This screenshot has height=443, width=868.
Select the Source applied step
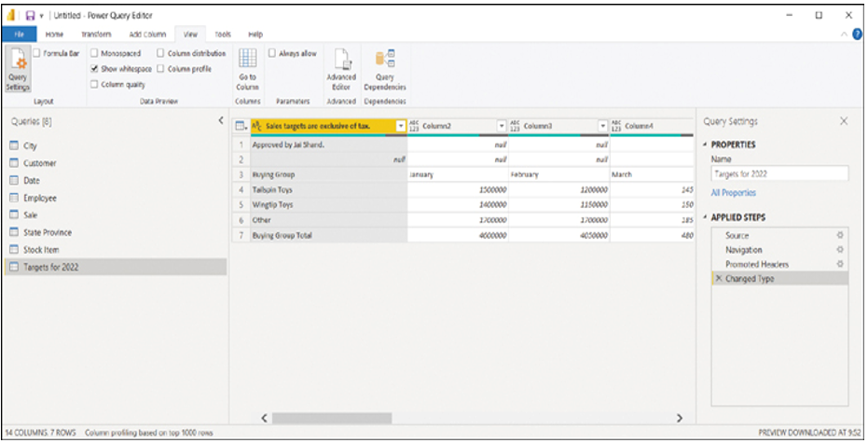[779, 235]
